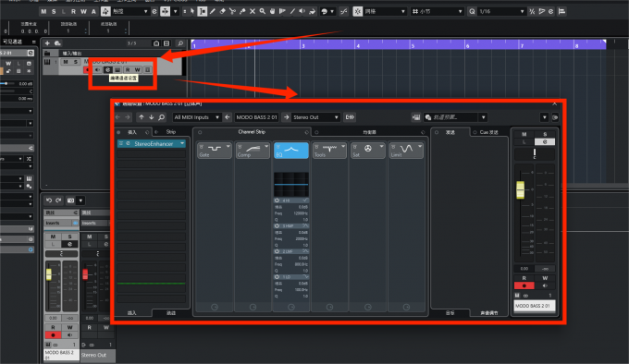629x364 pixels.
Task: Mute the MODO BASS track in track list
Action: coord(66,62)
